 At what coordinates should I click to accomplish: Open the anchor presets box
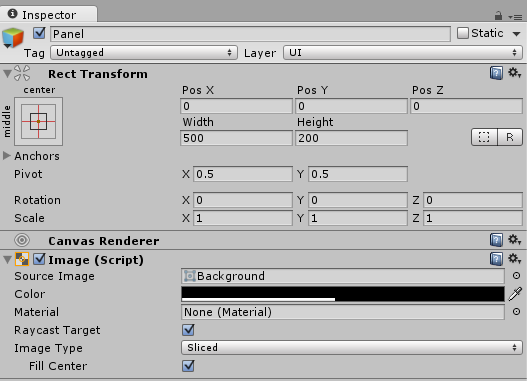click(x=38, y=121)
